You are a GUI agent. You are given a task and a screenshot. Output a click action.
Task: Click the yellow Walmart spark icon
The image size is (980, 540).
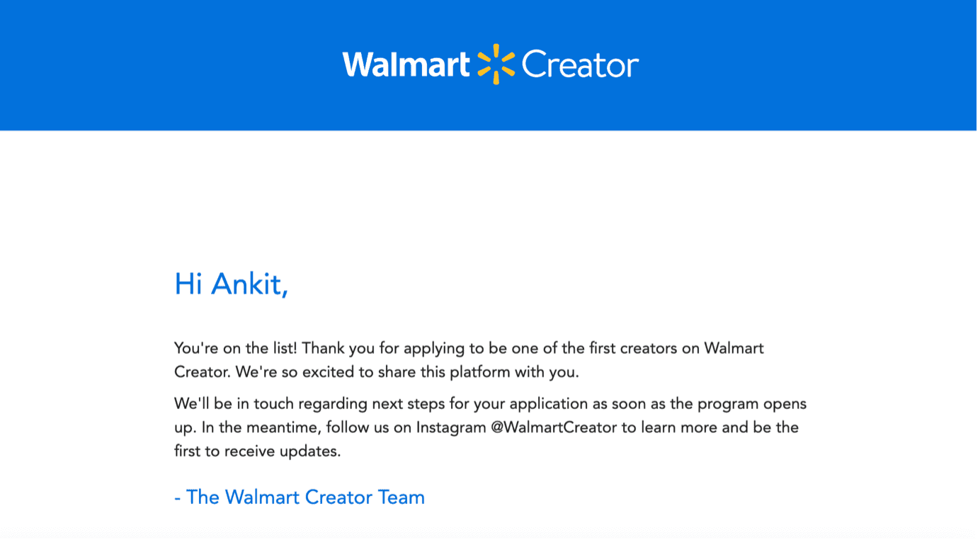click(495, 64)
